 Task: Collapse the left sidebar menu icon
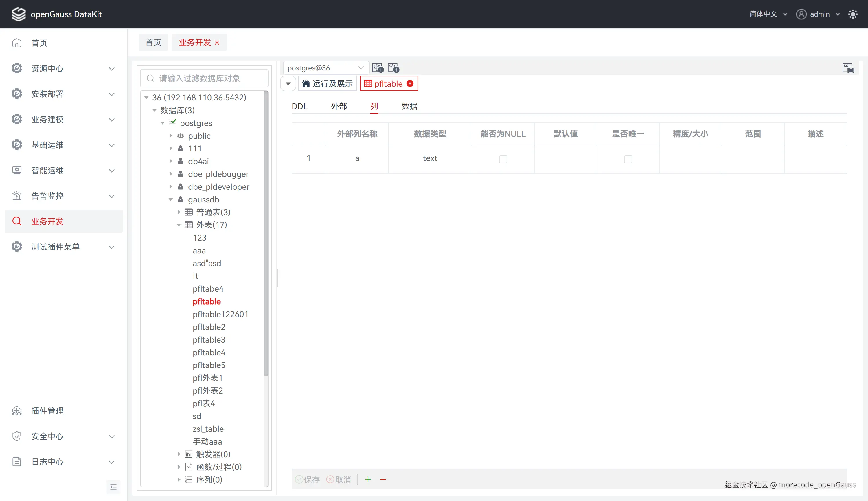(113, 487)
